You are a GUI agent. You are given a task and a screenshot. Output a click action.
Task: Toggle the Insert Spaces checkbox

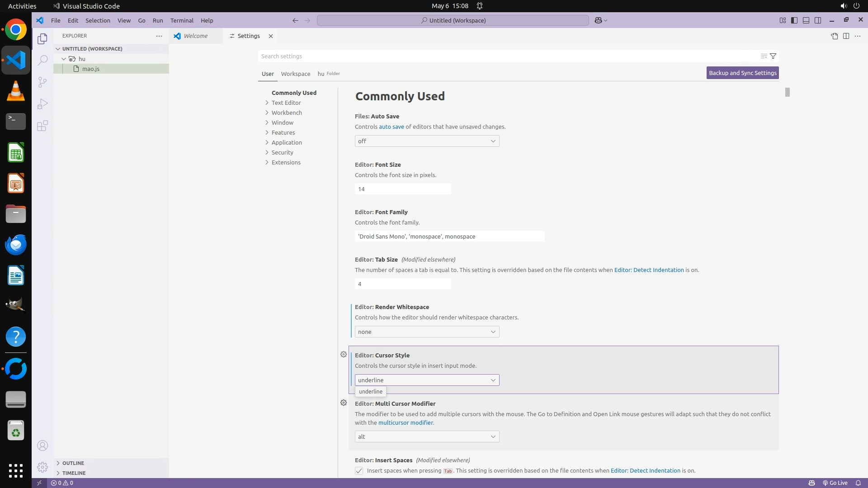[x=359, y=471]
